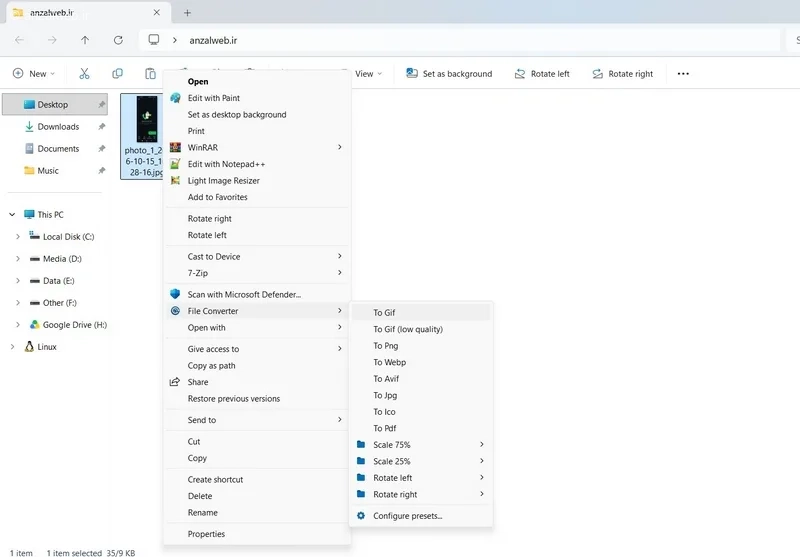Convert image To Pdf
Viewport: 800px width, 557px height.
pyautogui.click(x=421, y=428)
